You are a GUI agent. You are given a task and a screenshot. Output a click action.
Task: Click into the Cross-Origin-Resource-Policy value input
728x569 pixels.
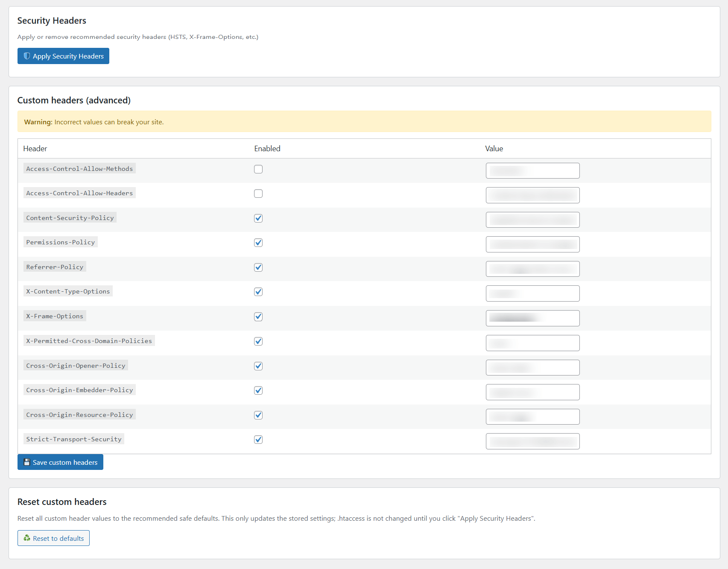point(532,417)
